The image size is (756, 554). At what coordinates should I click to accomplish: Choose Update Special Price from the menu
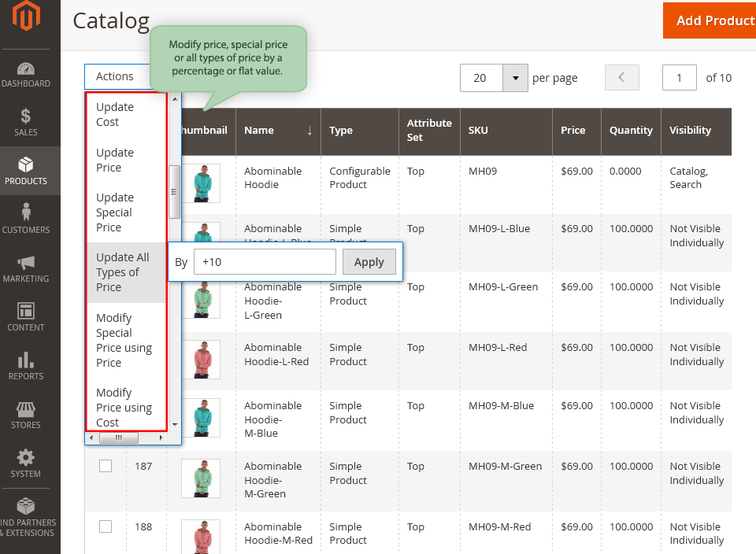[x=113, y=212]
